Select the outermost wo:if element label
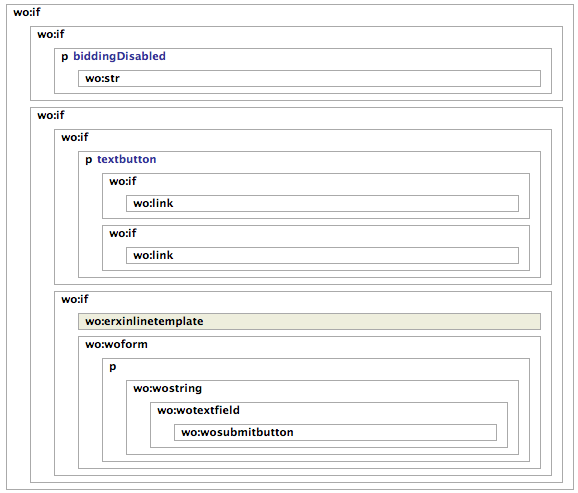 pos(27,12)
